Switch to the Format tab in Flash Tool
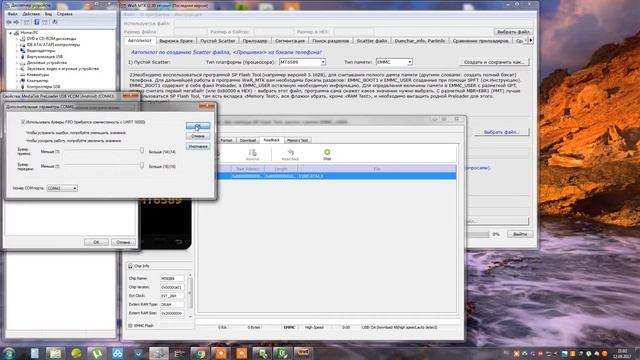The width and height of the screenshot is (640, 360). point(226,140)
